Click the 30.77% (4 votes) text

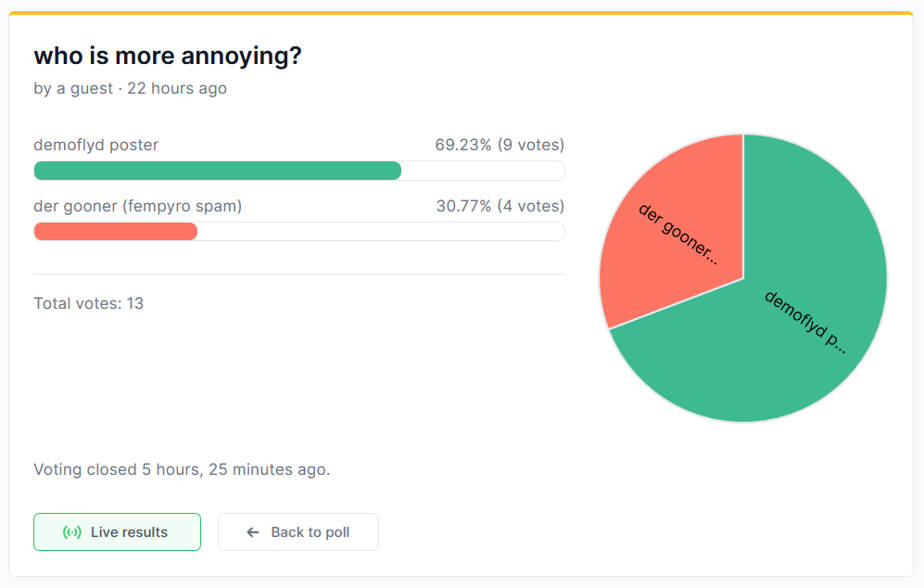click(x=500, y=207)
